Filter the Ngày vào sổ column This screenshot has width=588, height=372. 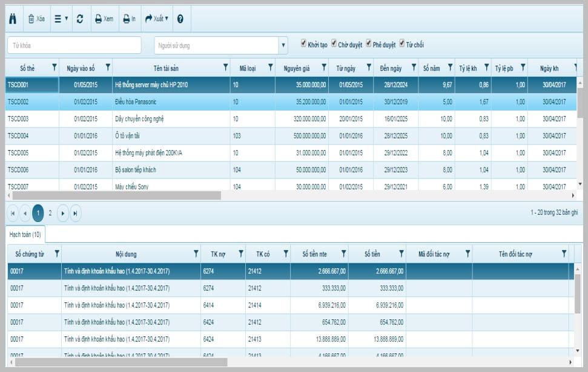click(x=108, y=67)
